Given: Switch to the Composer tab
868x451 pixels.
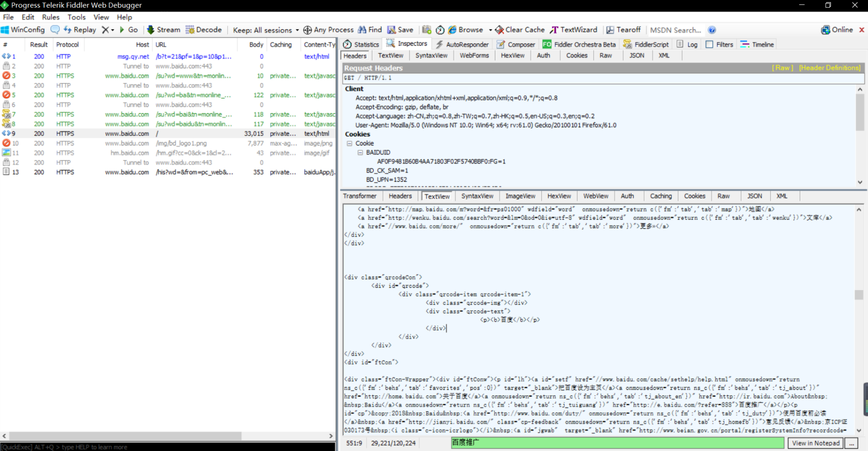Looking at the screenshot, I should (516, 44).
